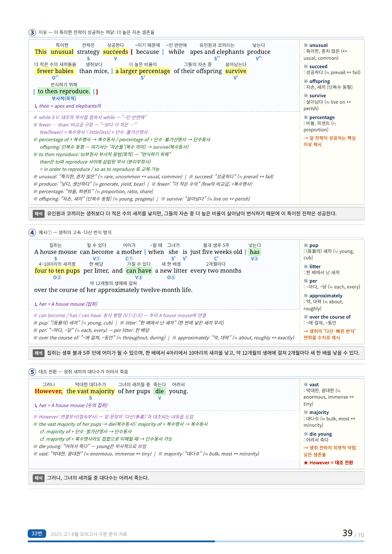Click the '해석' badge before '그러나, 그녀의' translation
This screenshot has width=392, height=554.
coord(39,478)
